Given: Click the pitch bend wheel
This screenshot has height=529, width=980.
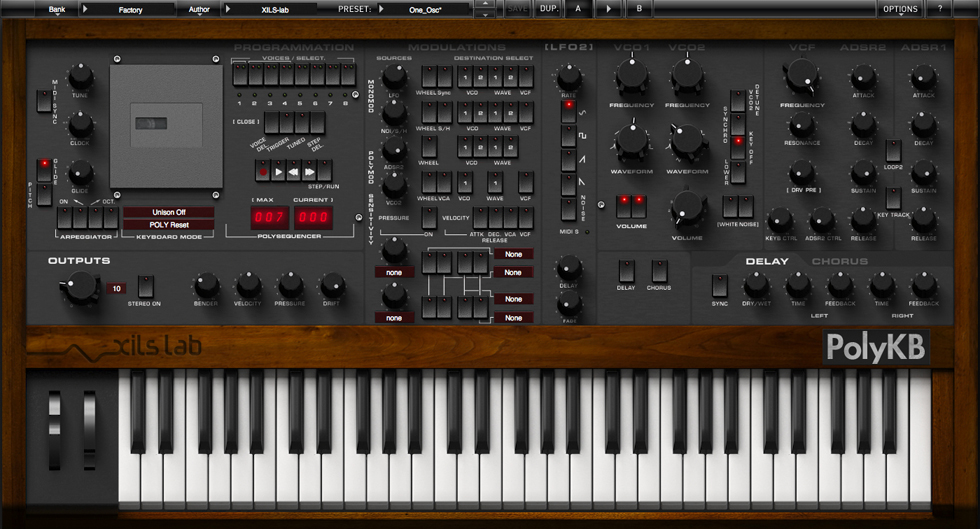Looking at the screenshot, I should tap(55, 430).
